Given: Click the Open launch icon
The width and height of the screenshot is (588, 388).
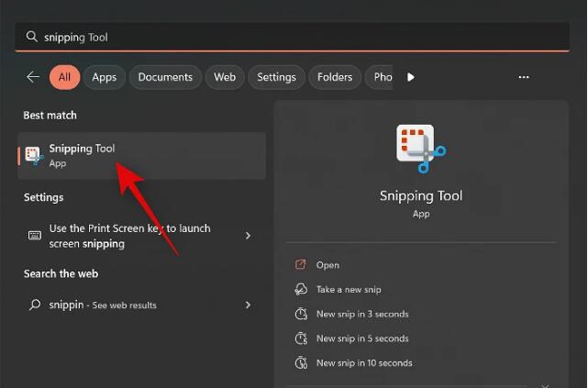Looking at the screenshot, I should [300, 265].
